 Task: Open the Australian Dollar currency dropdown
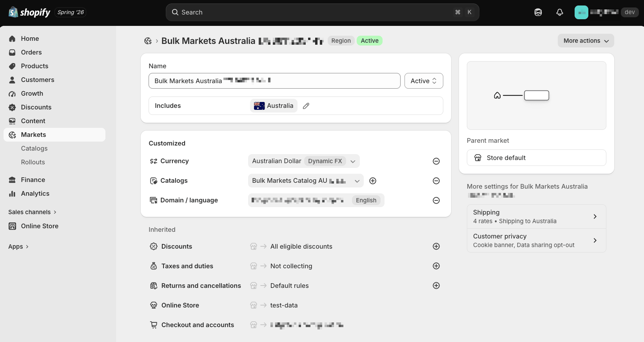(304, 161)
